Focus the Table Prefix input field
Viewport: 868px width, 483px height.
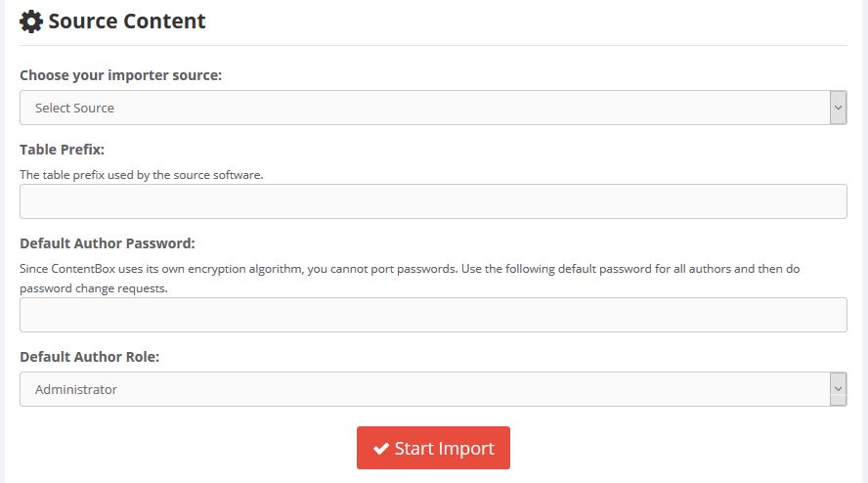click(433, 201)
